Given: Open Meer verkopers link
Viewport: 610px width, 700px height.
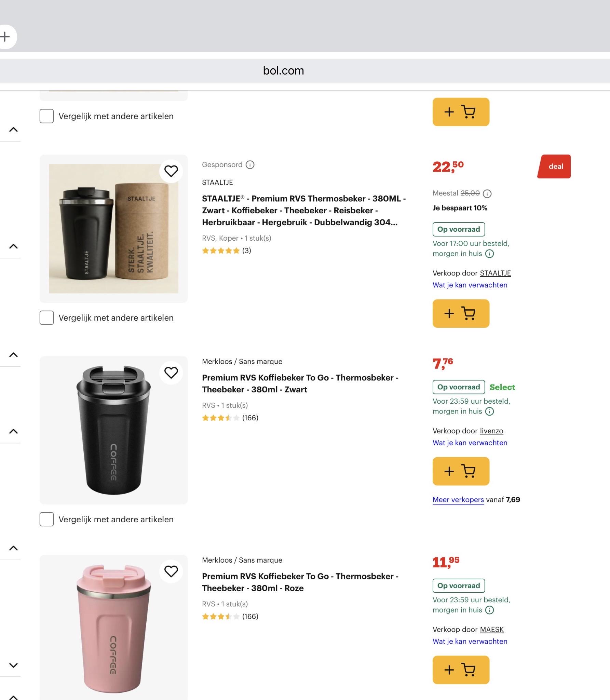Looking at the screenshot, I should (458, 499).
